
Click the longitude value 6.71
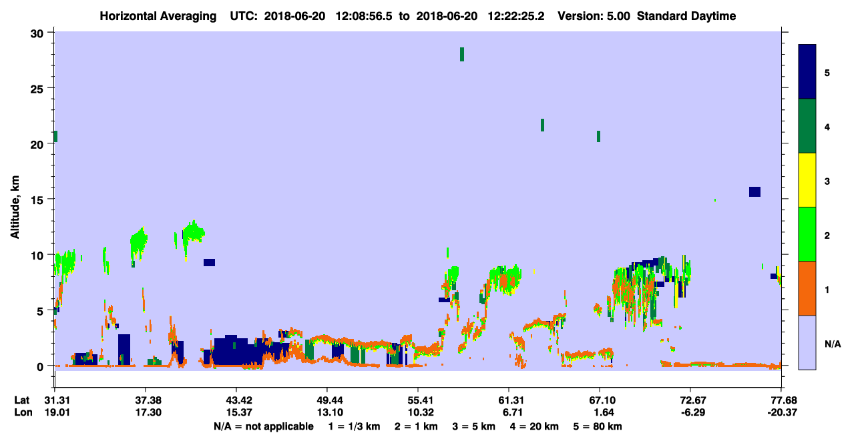[x=509, y=412]
